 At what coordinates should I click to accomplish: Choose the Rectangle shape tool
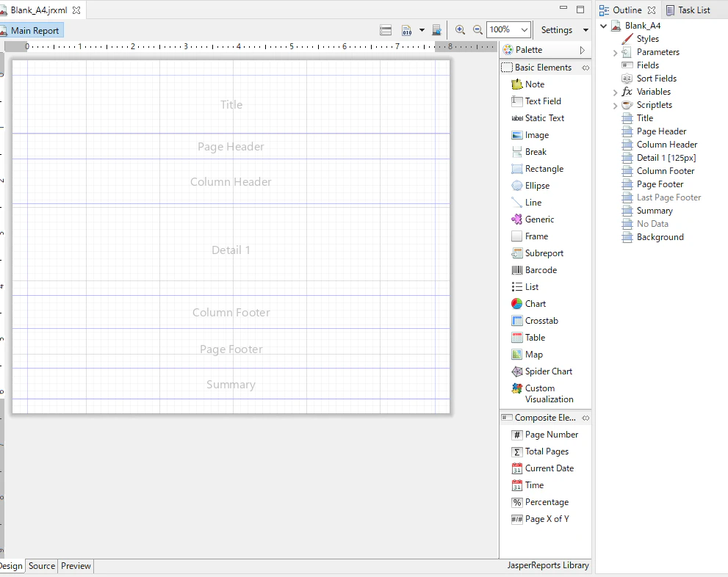[x=537, y=169]
